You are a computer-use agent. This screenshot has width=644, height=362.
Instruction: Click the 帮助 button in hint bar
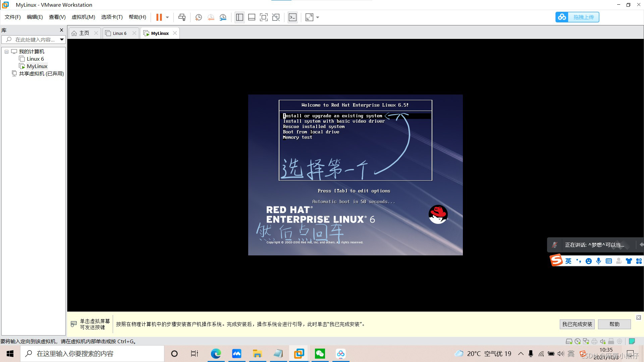click(614, 324)
